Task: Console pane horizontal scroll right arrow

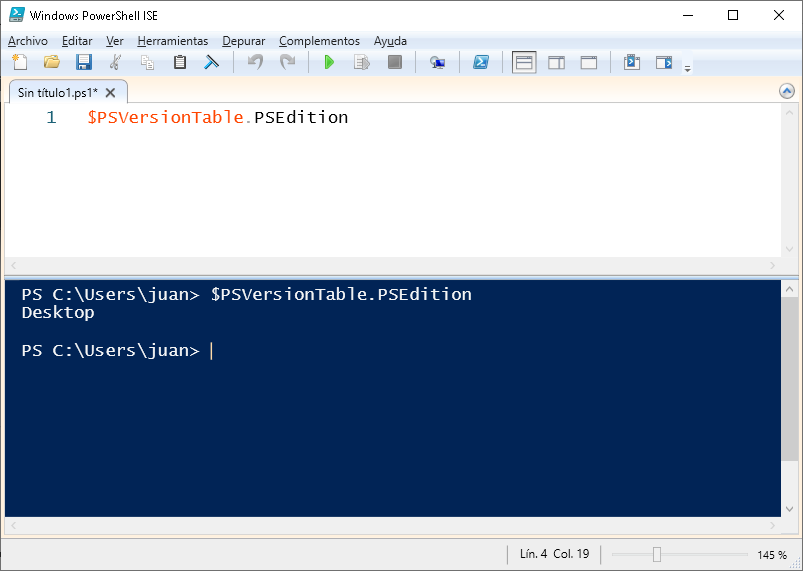Action: pos(773,525)
